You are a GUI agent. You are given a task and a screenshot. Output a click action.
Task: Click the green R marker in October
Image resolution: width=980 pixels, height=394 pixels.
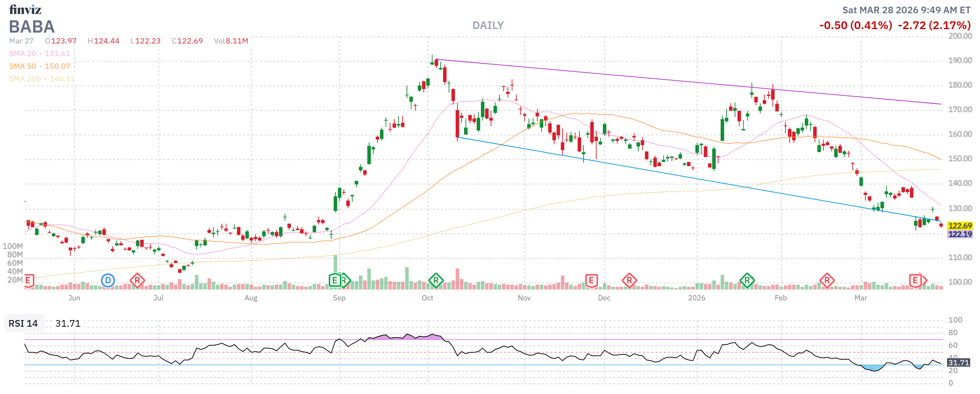click(436, 281)
